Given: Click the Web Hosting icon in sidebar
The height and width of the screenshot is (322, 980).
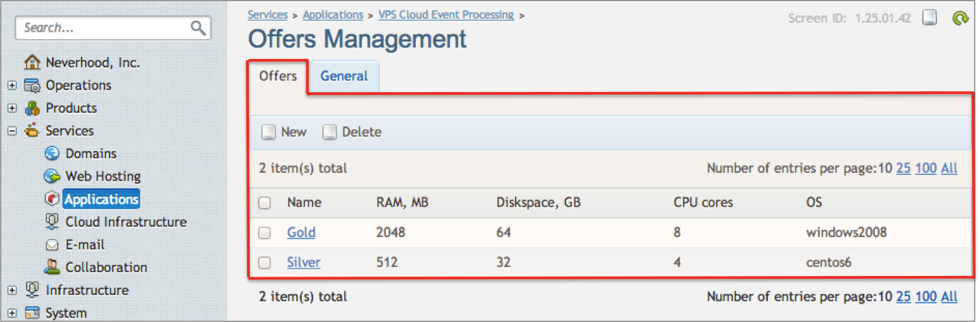Looking at the screenshot, I should coord(52,176).
